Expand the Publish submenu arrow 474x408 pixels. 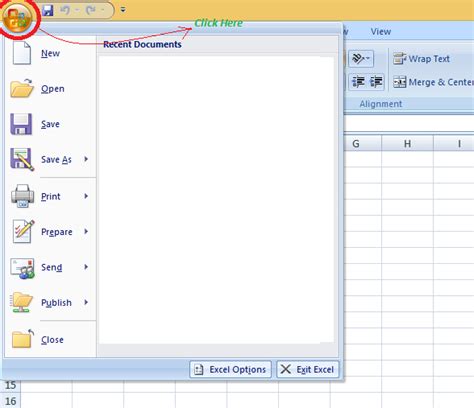pos(86,302)
